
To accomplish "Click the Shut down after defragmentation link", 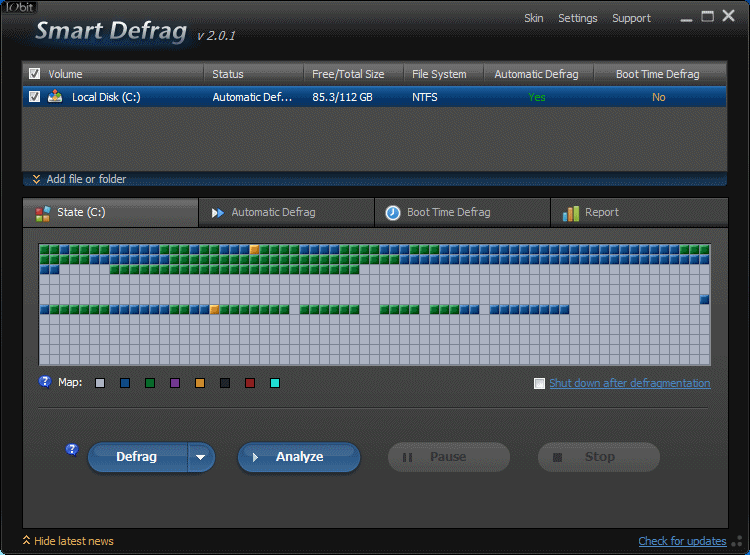I will 629,383.
